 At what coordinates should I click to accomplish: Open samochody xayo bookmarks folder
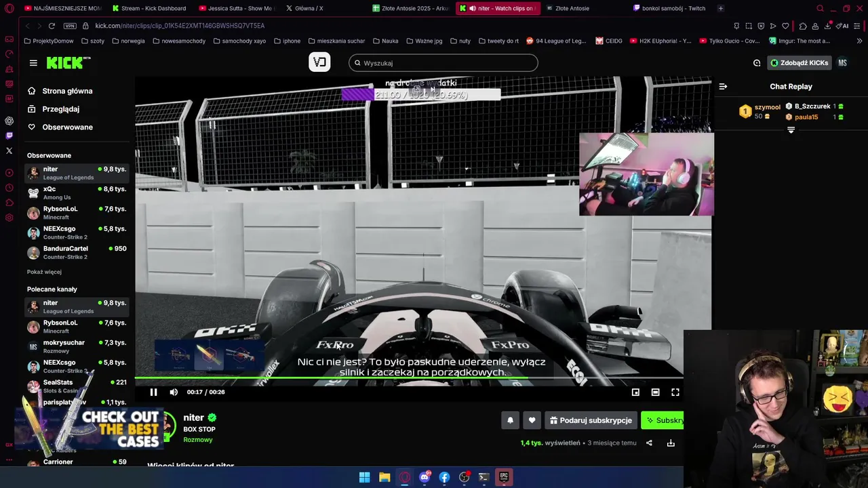(239, 41)
